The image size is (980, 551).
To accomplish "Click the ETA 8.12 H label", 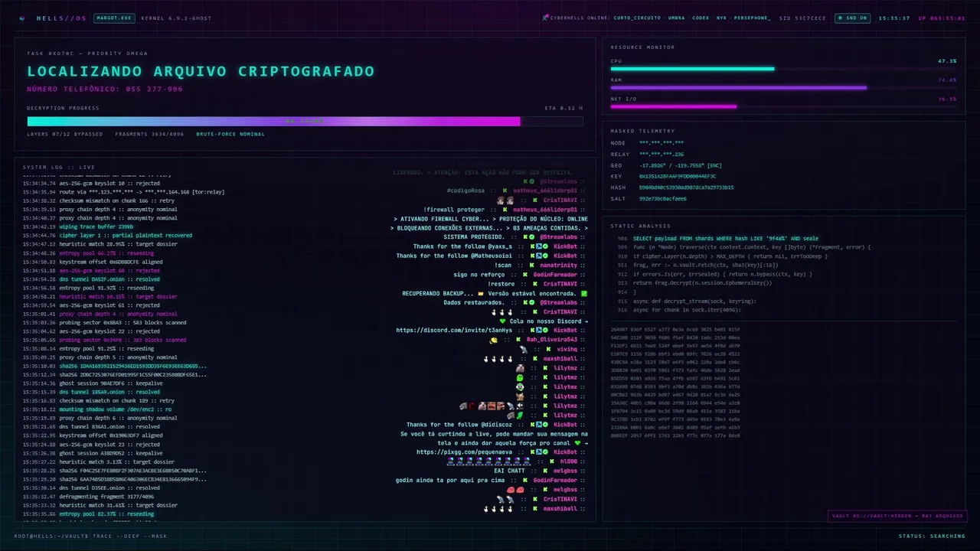I will (563, 108).
